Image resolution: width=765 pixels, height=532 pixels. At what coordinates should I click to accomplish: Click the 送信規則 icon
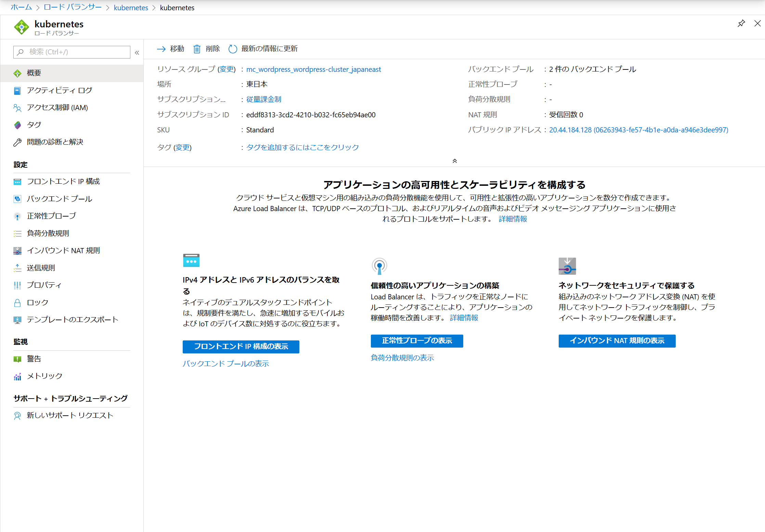point(17,268)
